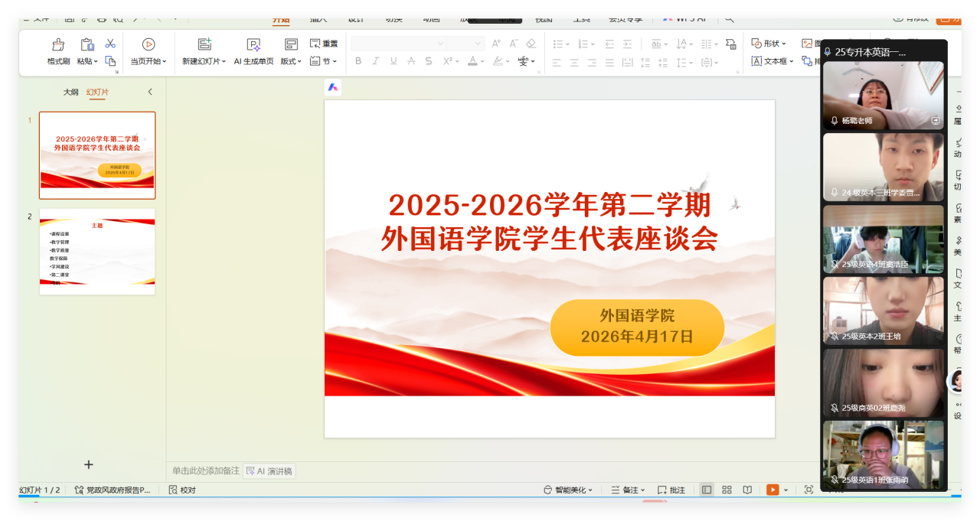Click the 重置 reset slide button
980x521 pixels.
coord(323,44)
